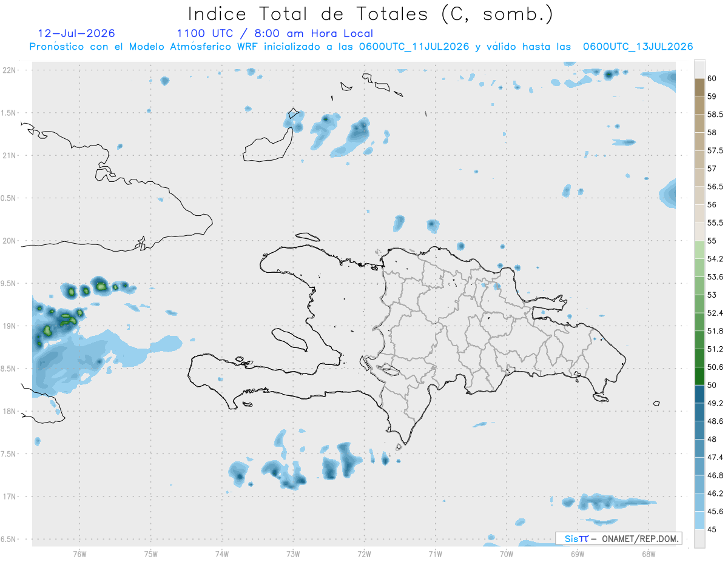This screenshot has height=562, width=728.
Task: Click the legend value 45
Action: (x=712, y=529)
